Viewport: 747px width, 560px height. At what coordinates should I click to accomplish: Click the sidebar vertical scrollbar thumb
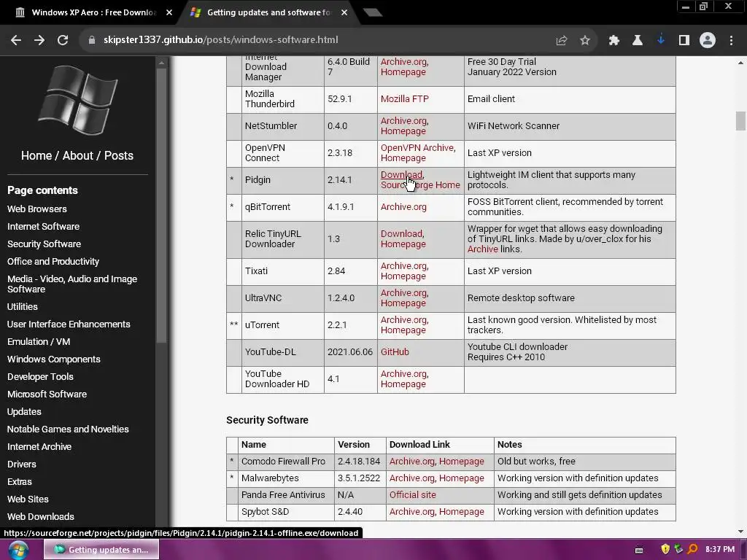pyautogui.click(x=161, y=205)
